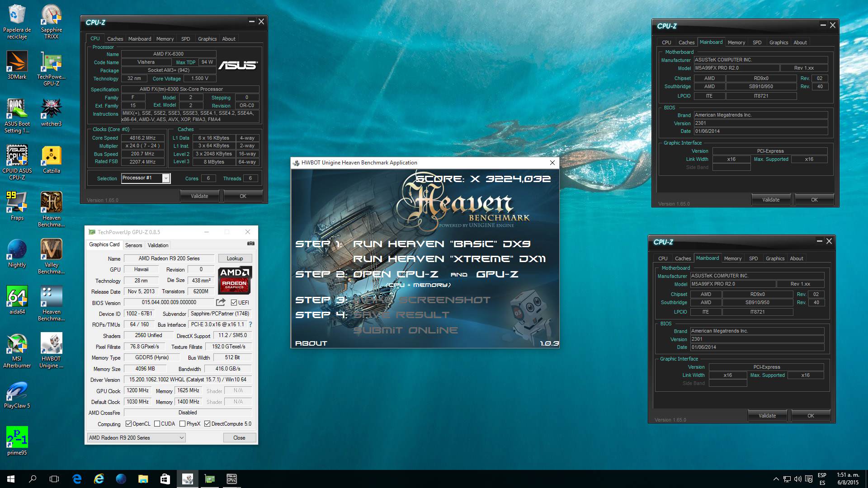Open Internet Explorer on taskbar

[99, 479]
